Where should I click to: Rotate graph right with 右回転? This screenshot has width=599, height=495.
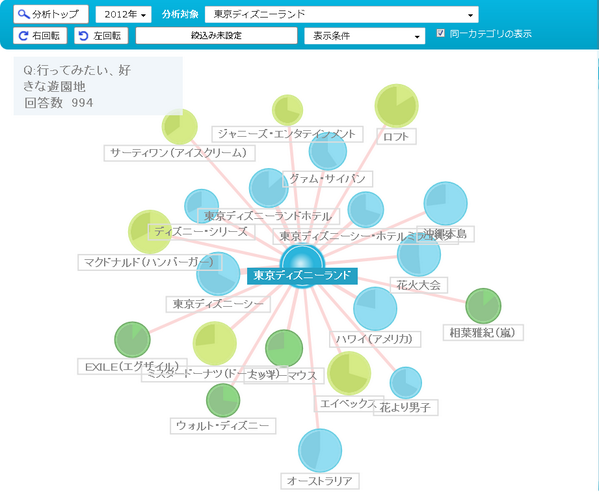[x=40, y=36]
